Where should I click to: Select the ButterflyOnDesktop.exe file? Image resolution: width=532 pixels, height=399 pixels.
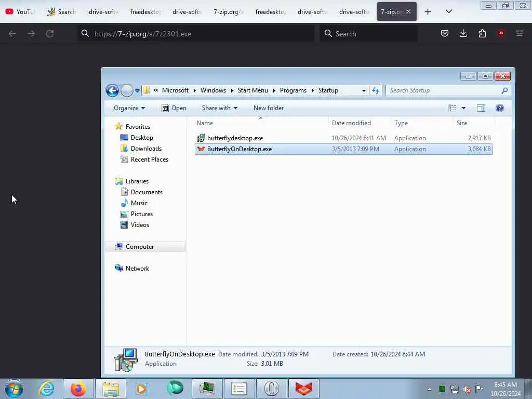[x=344, y=149]
